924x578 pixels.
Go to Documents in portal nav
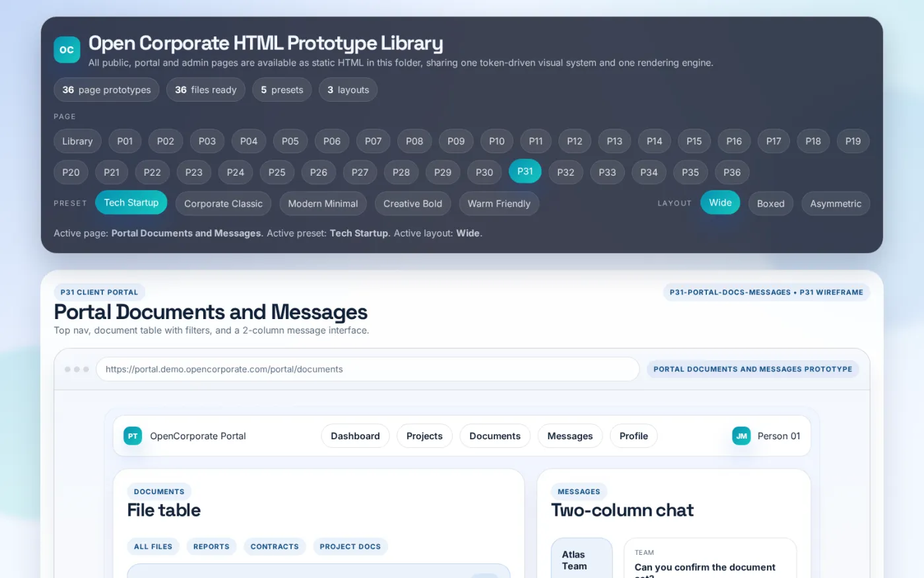495,436
